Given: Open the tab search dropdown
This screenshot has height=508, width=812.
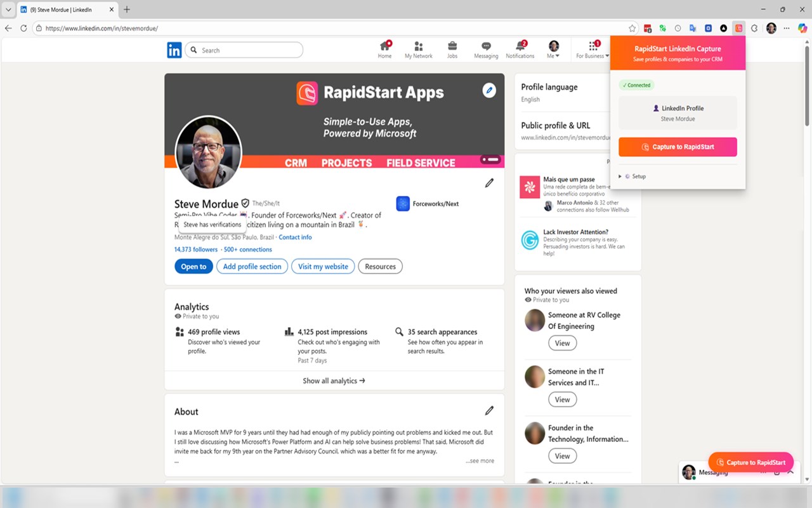Looking at the screenshot, I should coord(8,10).
